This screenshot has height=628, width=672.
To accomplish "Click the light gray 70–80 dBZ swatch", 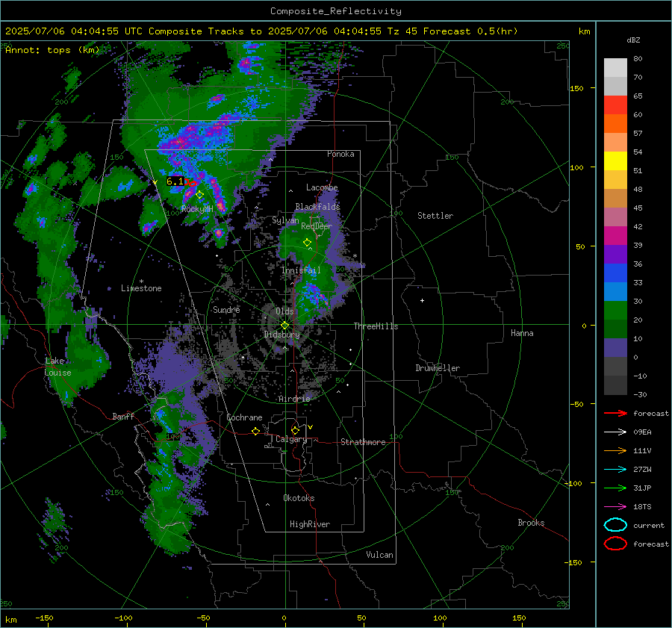I will (615, 68).
